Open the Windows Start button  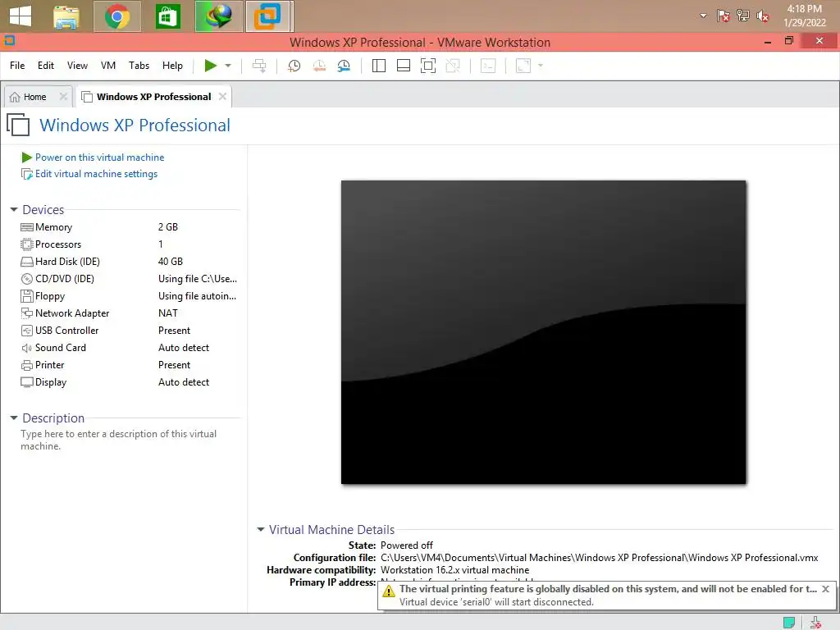(21, 16)
